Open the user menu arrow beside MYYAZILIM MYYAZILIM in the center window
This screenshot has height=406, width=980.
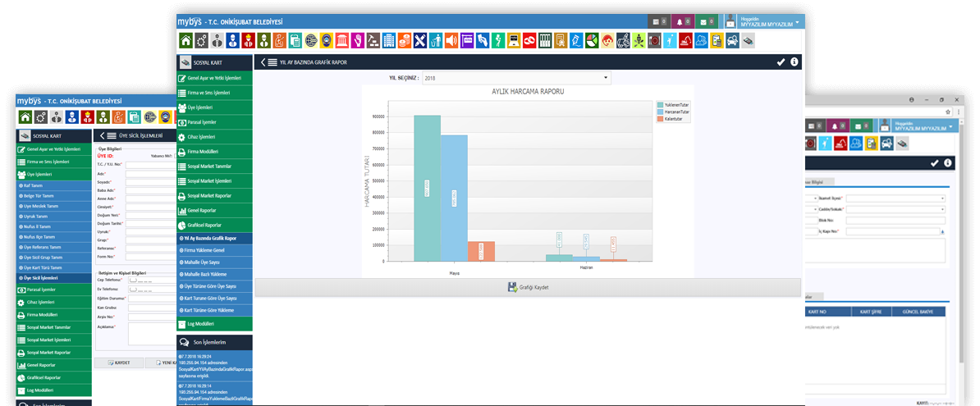pos(797,21)
